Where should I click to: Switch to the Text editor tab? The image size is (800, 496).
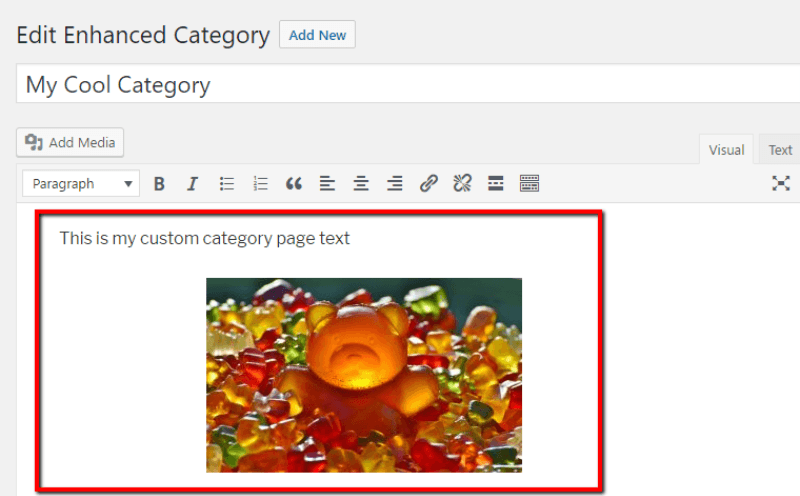click(780, 150)
